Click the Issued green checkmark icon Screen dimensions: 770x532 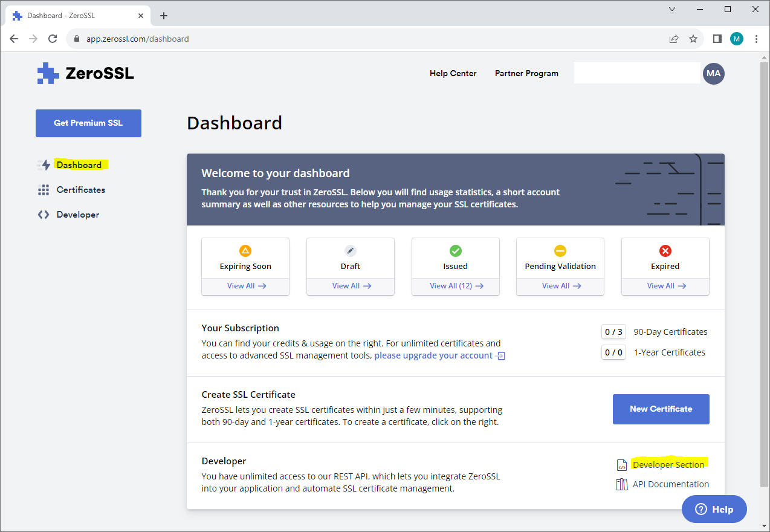[x=455, y=250]
